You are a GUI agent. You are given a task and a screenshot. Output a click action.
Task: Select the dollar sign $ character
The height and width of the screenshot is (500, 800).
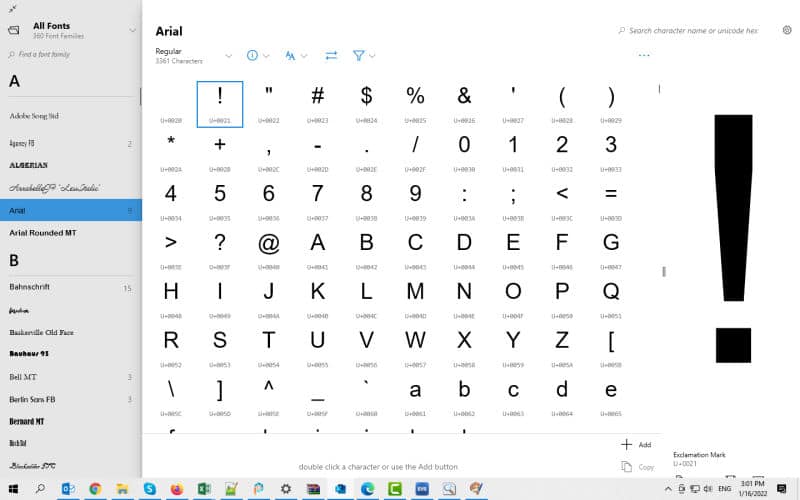(x=366, y=104)
